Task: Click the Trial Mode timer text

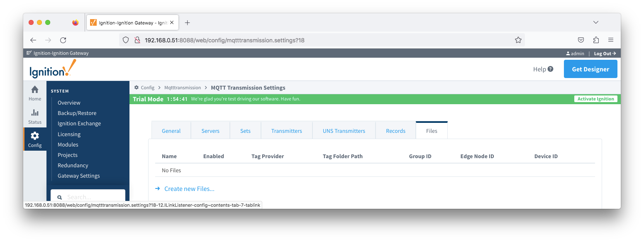Action: (x=177, y=99)
